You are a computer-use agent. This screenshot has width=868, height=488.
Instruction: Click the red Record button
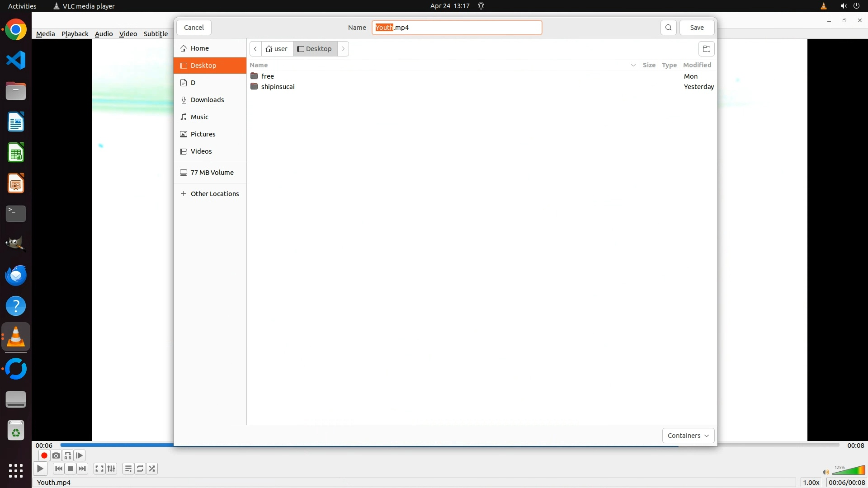(44, 455)
